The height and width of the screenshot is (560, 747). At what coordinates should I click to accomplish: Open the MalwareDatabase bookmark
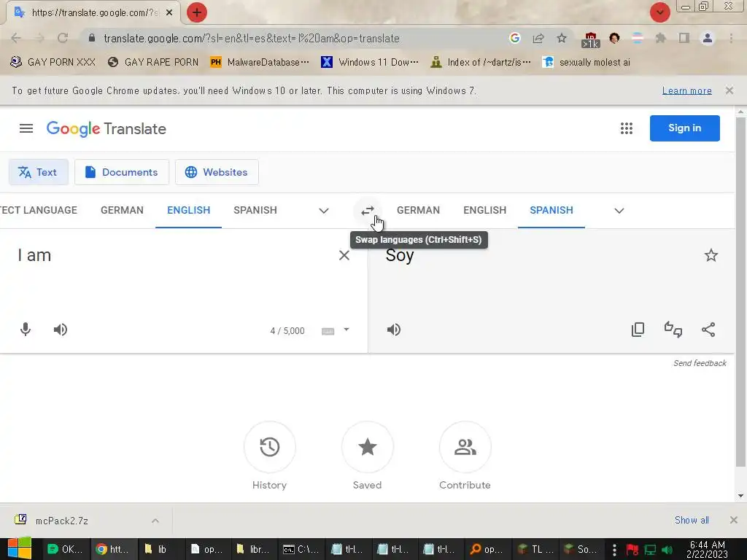[x=260, y=62]
